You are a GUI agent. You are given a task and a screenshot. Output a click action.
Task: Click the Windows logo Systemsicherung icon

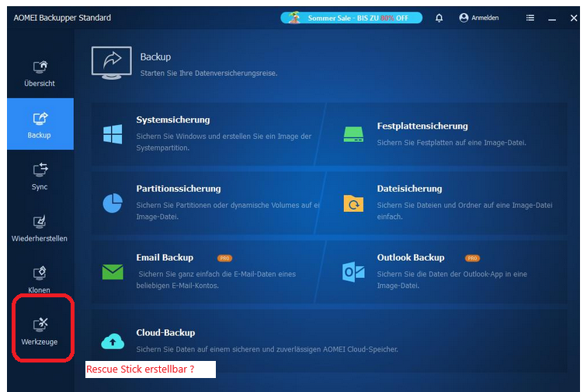coord(113,134)
